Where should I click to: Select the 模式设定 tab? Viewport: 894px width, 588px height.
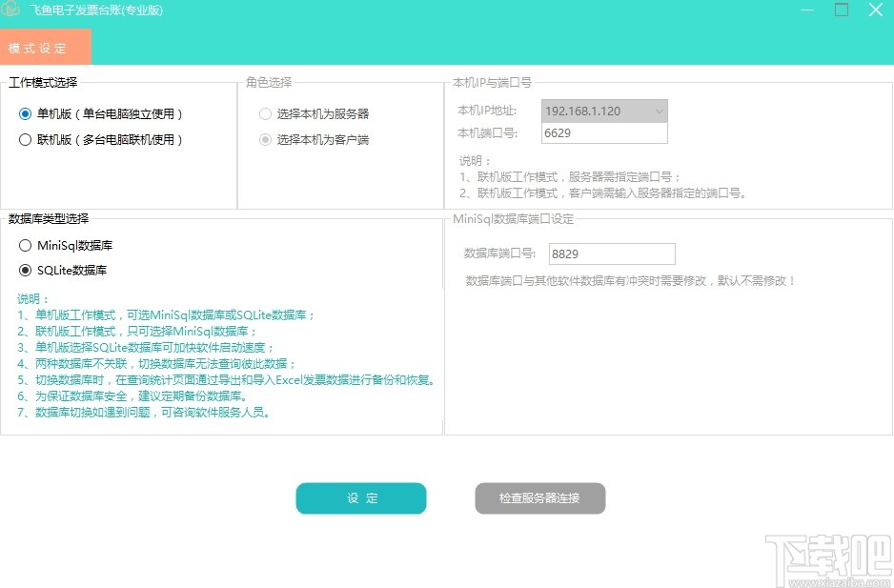44,46
